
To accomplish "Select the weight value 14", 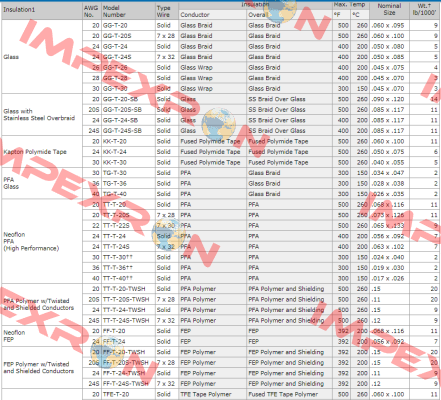I will (x=434, y=99).
